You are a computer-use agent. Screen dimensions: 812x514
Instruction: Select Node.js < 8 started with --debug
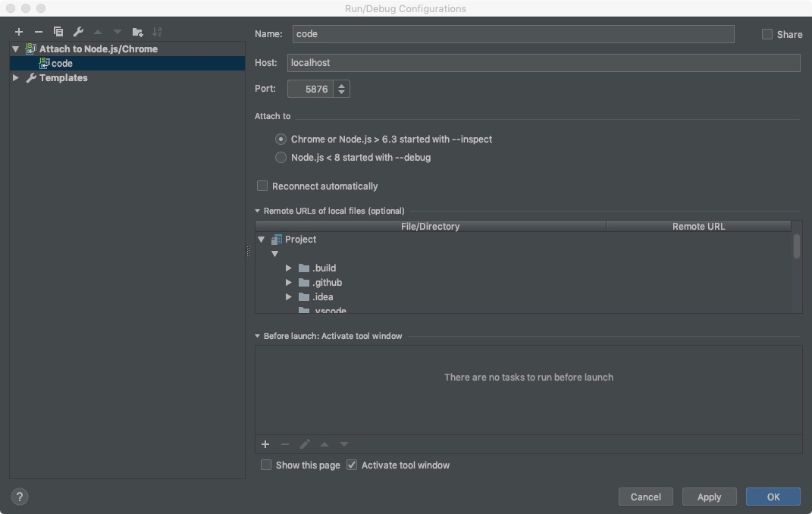[x=281, y=157]
